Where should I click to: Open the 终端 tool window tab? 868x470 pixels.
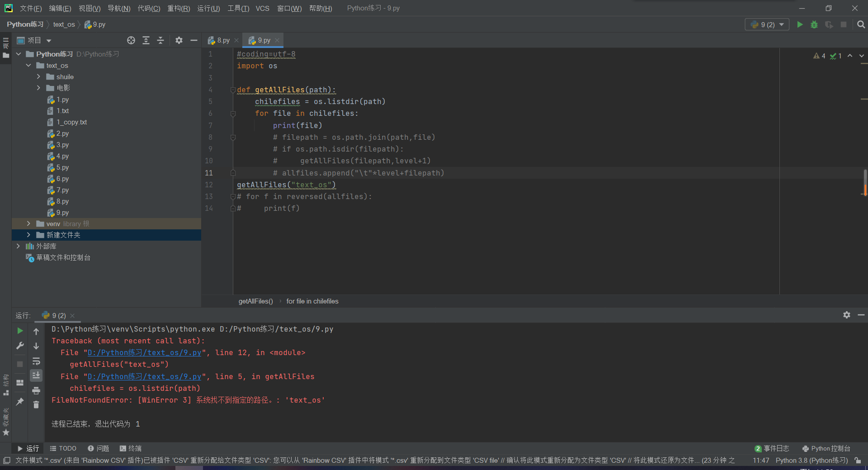coord(131,448)
